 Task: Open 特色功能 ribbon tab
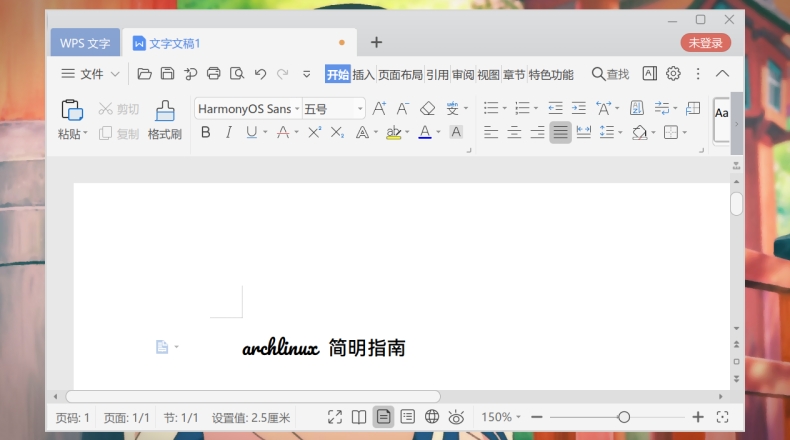[551, 75]
